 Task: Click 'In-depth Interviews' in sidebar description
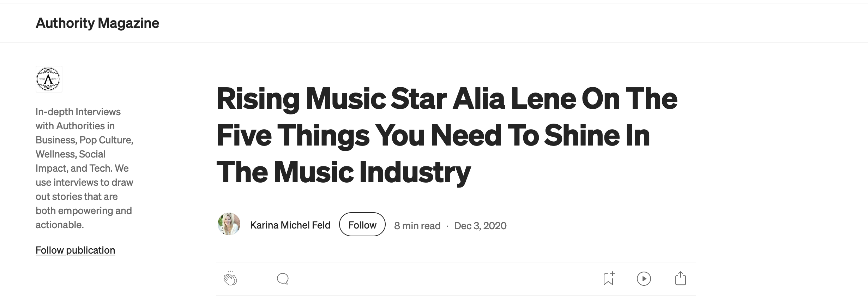(x=78, y=112)
